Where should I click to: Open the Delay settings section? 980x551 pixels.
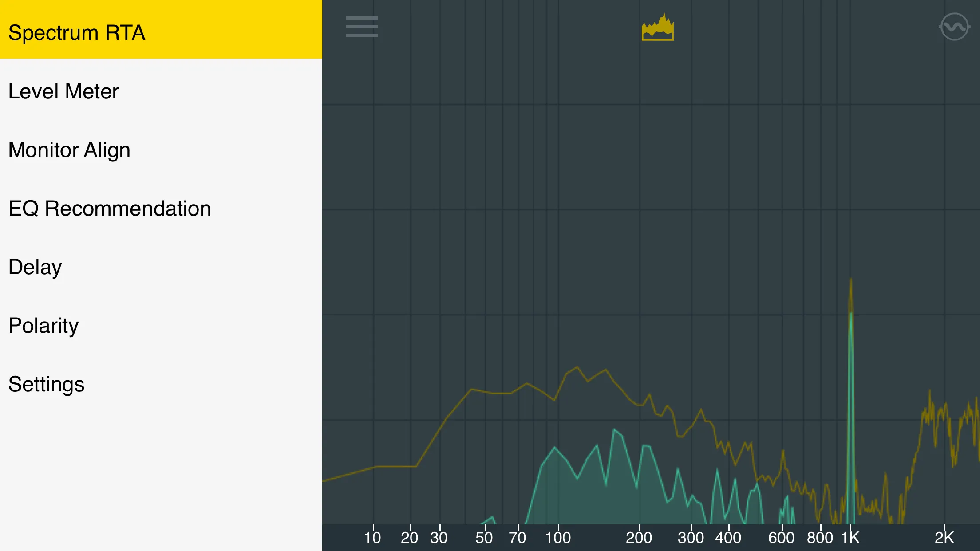(35, 267)
